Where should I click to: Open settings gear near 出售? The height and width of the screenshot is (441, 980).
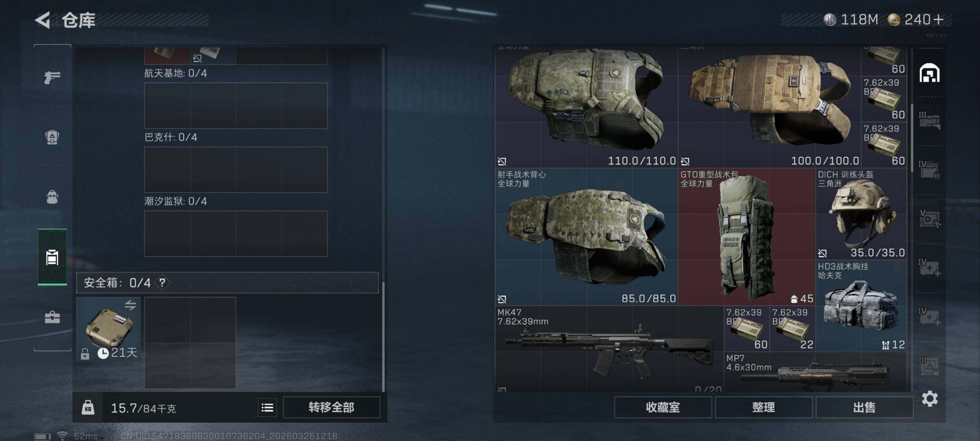(x=930, y=399)
